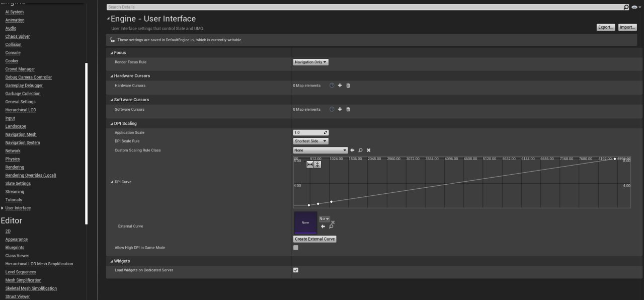Open Editor Blueprints settings
The image size is (644, 300).
tap(15, 248)
